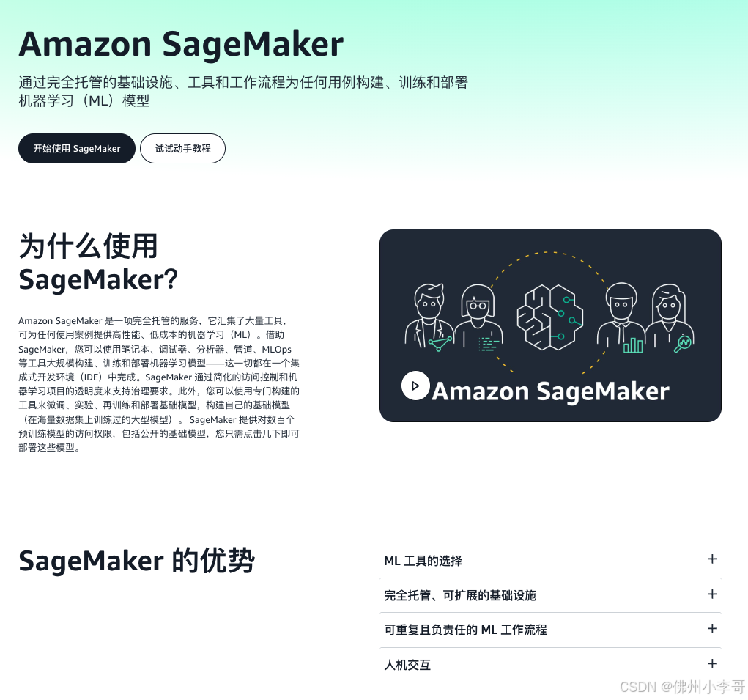Click the woman-with-glasses figure in the video

(x=478, y=318)
